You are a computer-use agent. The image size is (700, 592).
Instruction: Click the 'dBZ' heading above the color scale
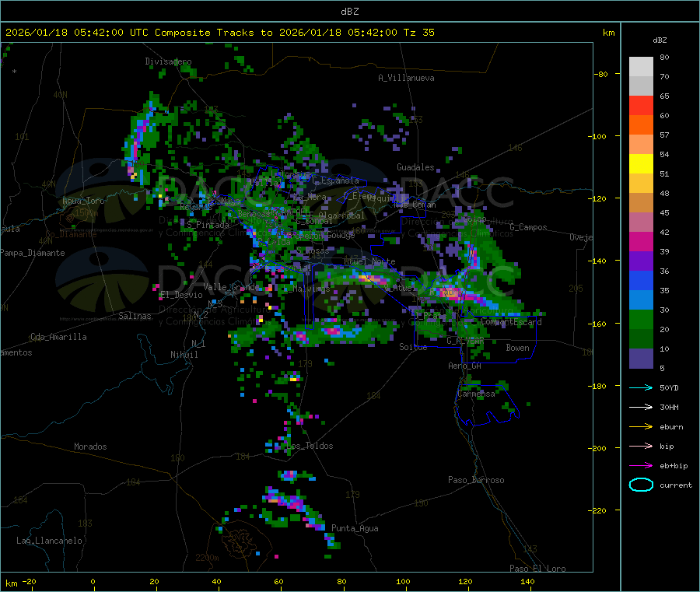pyautogui.click(x=660, y=40)
